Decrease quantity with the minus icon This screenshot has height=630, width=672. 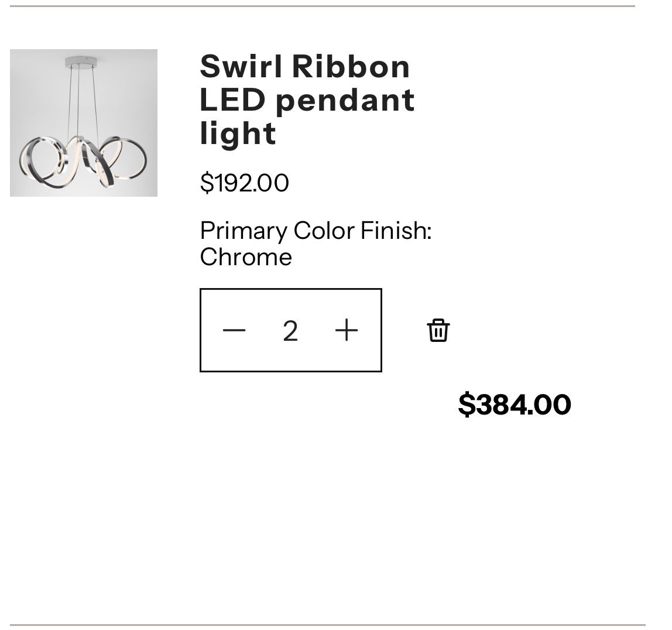tap(234, 330)
